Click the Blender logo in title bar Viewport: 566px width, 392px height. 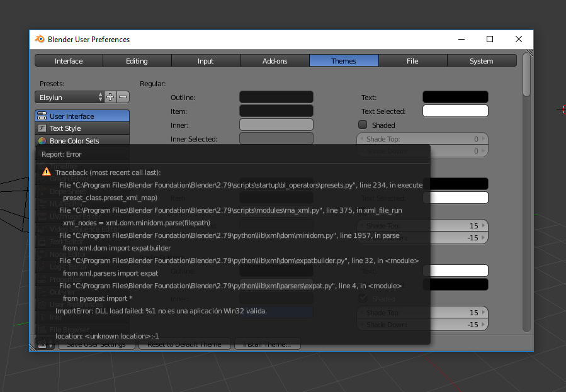coord(39,39)
